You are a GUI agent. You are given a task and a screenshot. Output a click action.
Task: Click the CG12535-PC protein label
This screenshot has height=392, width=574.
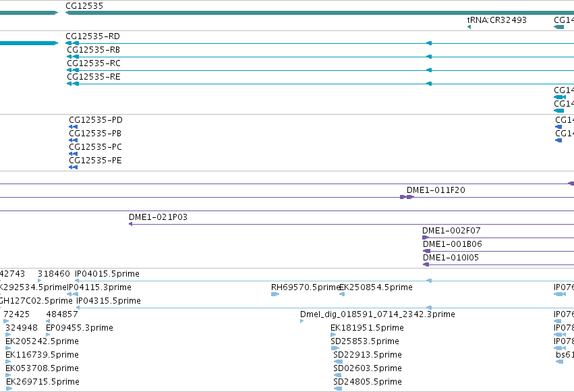point(95,147)
